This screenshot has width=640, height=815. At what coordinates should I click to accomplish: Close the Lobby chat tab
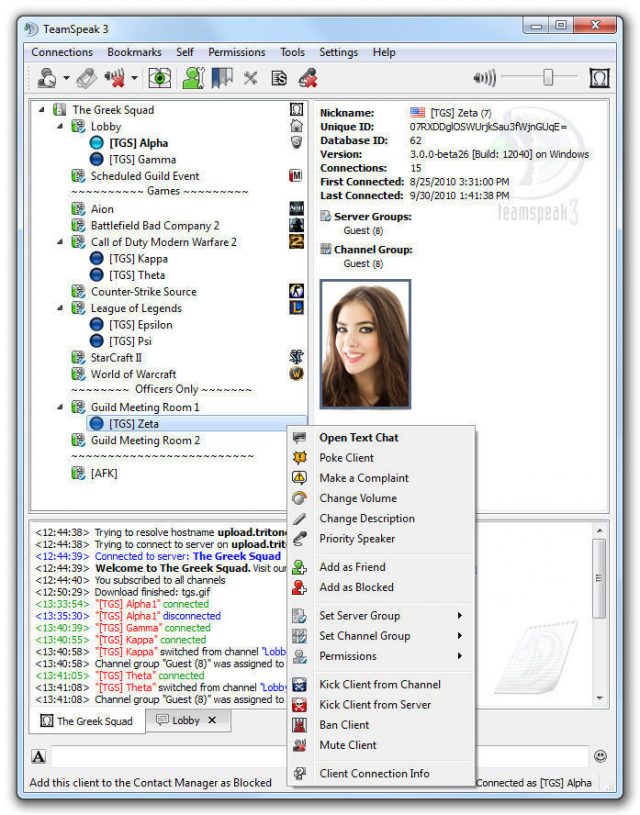(x=212, y=721)
